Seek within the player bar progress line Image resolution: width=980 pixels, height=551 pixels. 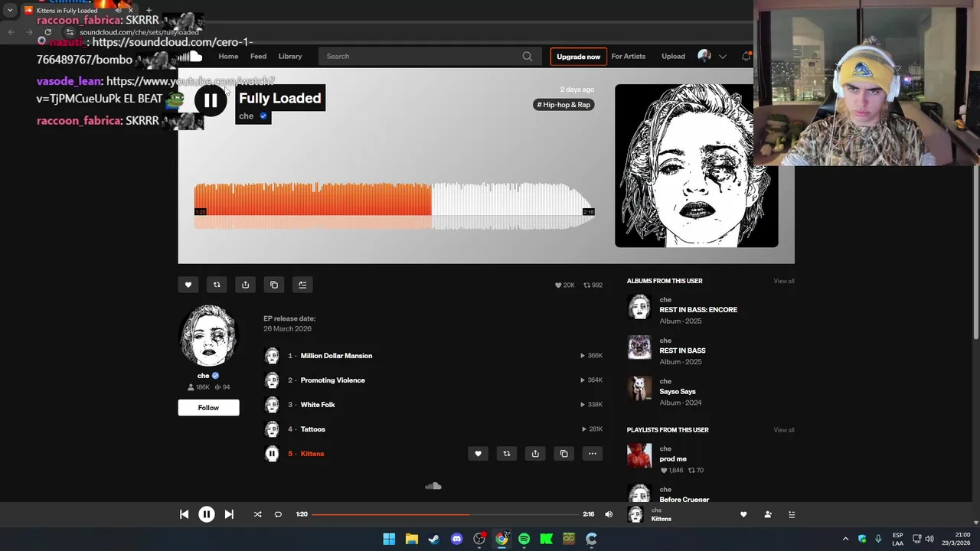point(445,514)
